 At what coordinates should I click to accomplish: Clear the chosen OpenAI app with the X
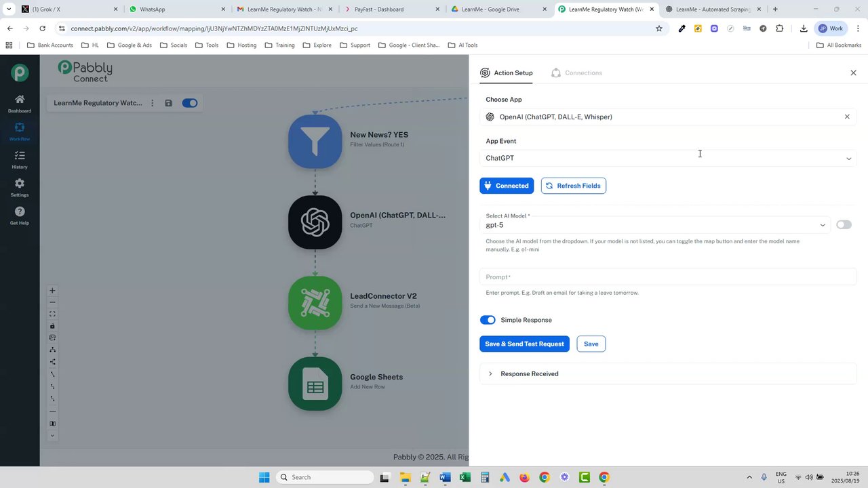(x=847, y=117)
